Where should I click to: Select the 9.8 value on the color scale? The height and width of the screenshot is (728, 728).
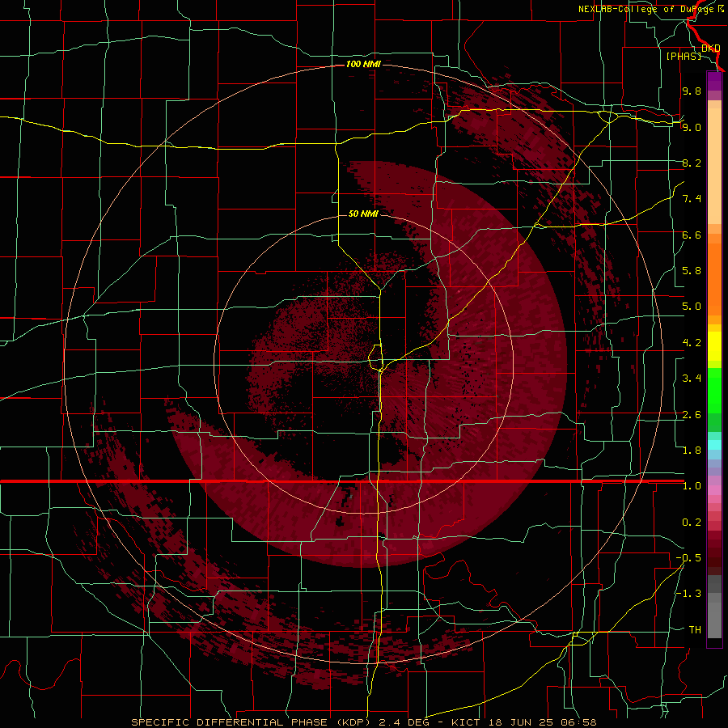coord(692,91)
